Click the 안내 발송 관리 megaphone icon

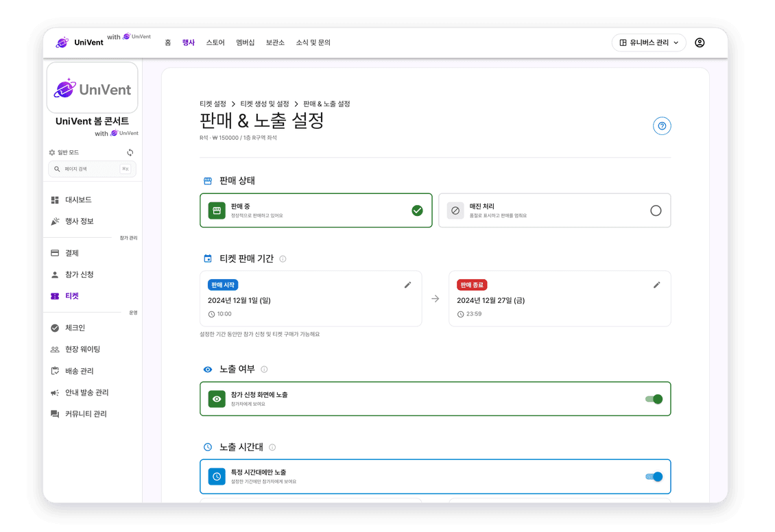55,393
